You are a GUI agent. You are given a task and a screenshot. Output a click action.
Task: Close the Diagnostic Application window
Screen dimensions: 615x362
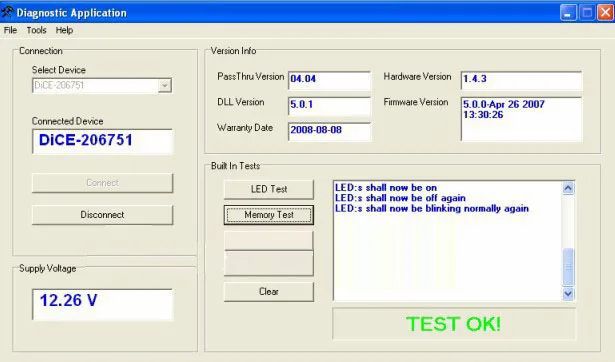(x=605, y=13)
